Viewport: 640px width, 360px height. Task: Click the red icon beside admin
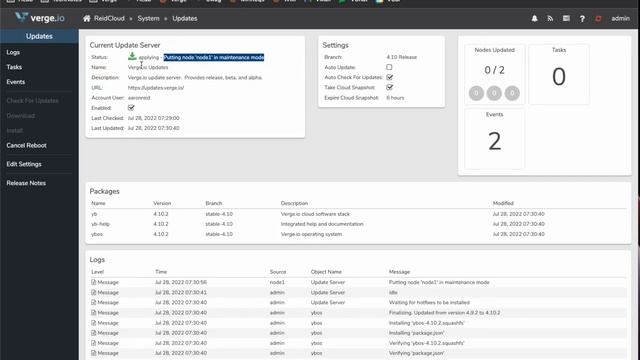click(598, 18)
